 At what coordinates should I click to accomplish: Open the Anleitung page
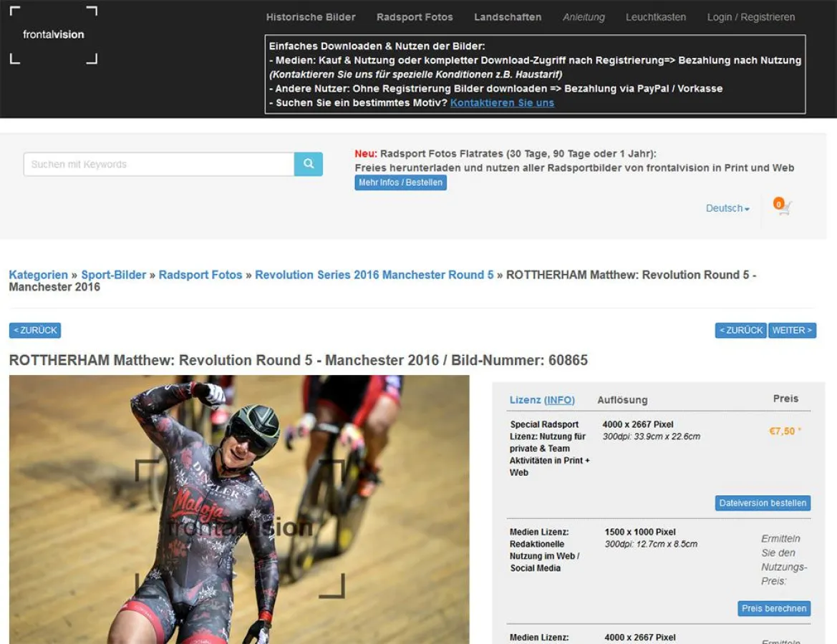pyautogui.click(x=584, y=16)
